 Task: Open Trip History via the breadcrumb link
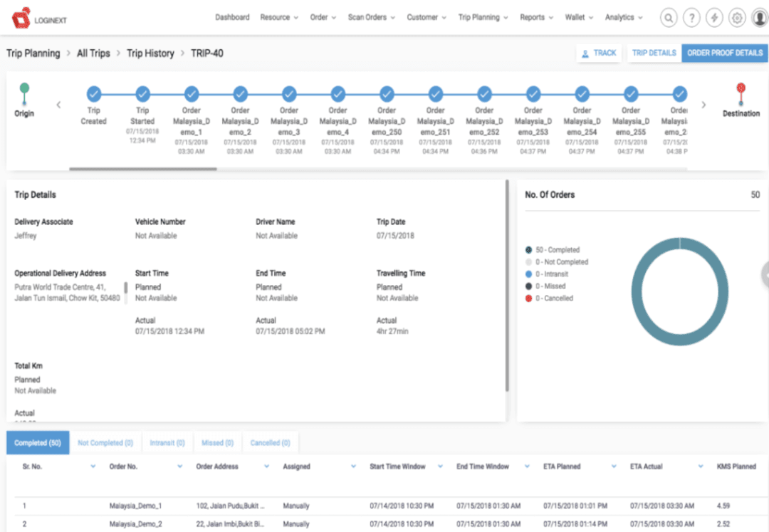[x=150, y=53]
